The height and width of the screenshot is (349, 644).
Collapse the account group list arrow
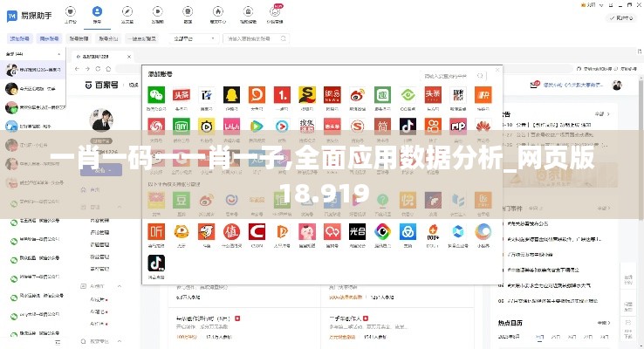pos(59,54)
